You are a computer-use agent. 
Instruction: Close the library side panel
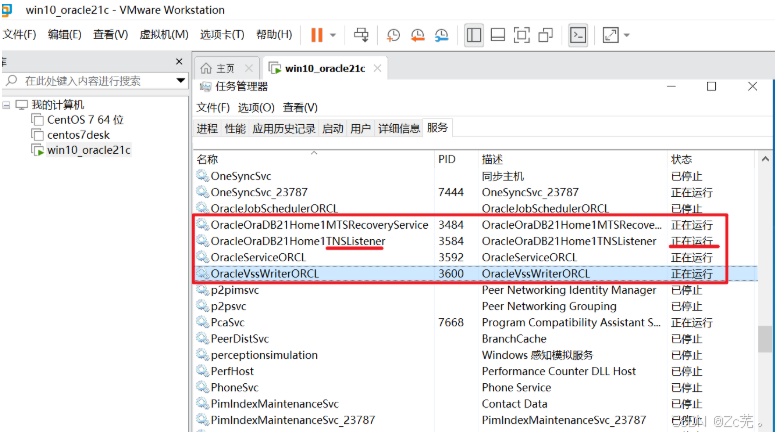coord(179,62)
